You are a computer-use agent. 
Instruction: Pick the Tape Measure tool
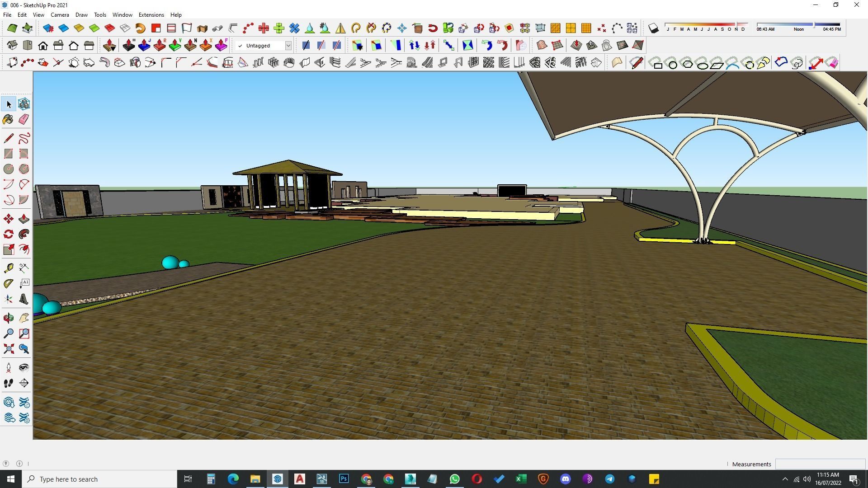click(x=8, y=268)
